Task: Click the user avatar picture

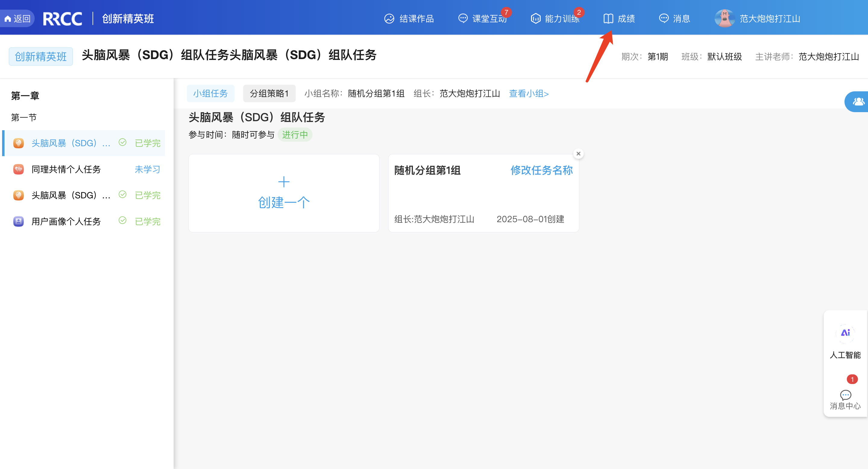Action: pyautogui.click(x=725, y=18)
